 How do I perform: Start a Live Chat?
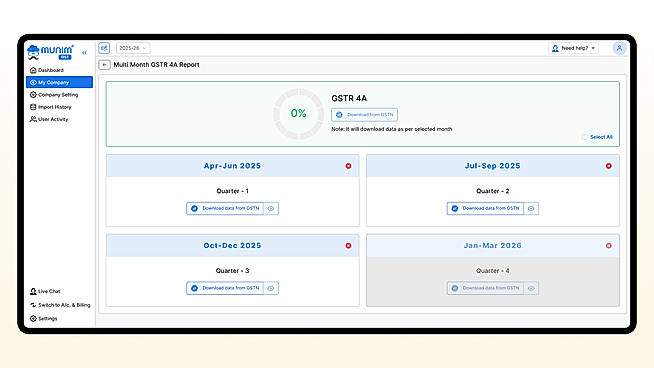click(x=45, y=291)
